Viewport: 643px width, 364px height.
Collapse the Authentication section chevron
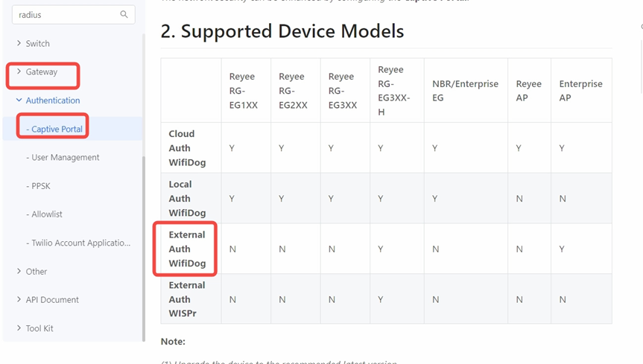click(x=19, y=100)
